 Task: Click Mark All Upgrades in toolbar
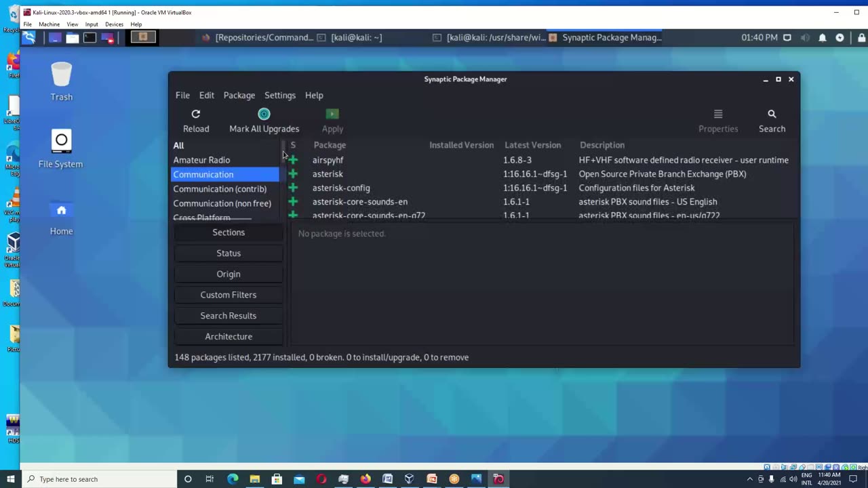(x=264, y=121)
